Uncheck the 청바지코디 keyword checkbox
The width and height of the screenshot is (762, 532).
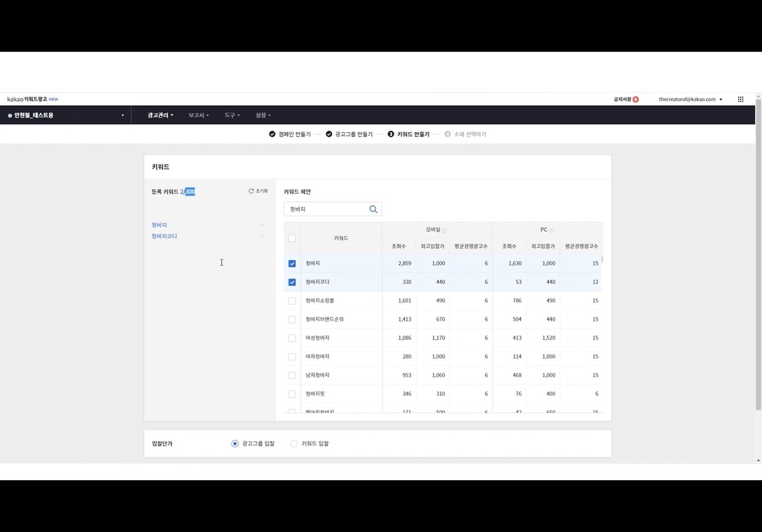[x=292, y=282]
